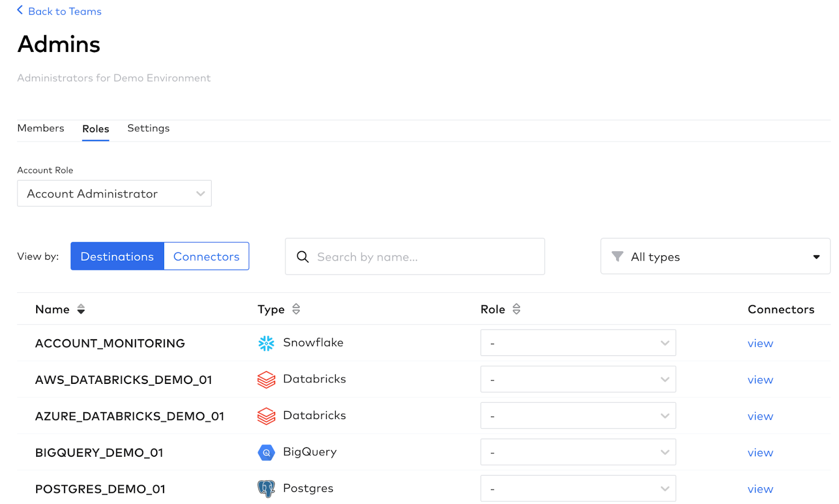Select the AWS_DATABRICKS_DEMO_01 destination name
This screenshot has width=839, height=504.
(124, 380)
